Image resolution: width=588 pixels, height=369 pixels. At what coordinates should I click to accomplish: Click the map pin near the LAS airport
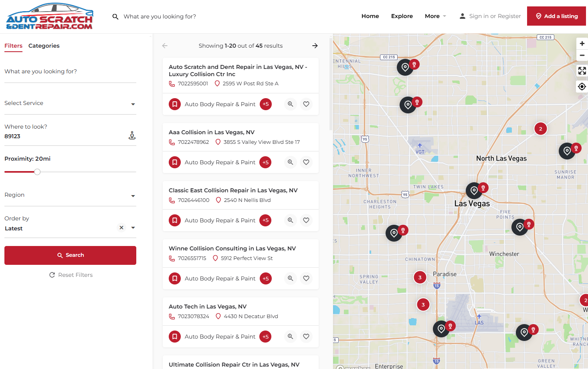point(441,329)
